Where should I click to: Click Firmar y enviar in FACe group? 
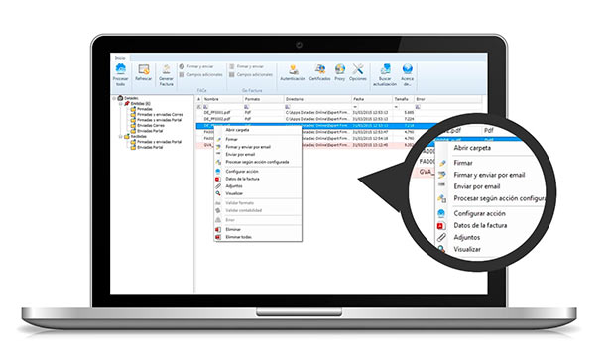196,66
